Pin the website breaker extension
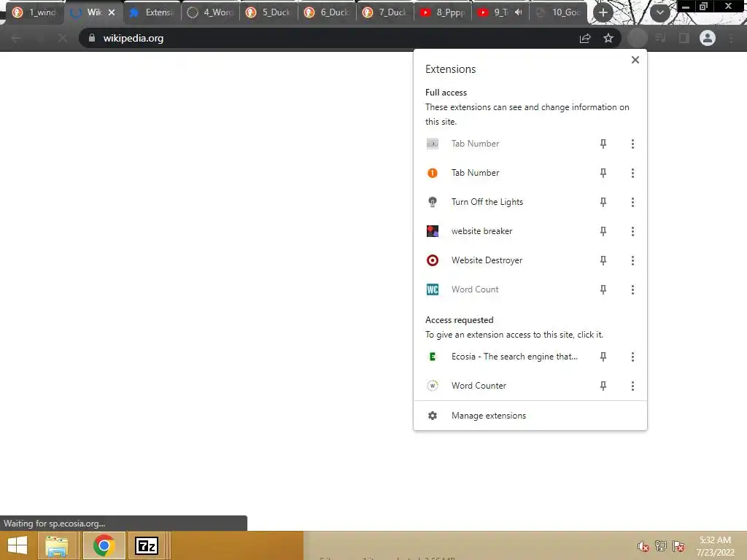Viewport: 747px width, 560px height. pyautogui.click(x=603, y=231)
